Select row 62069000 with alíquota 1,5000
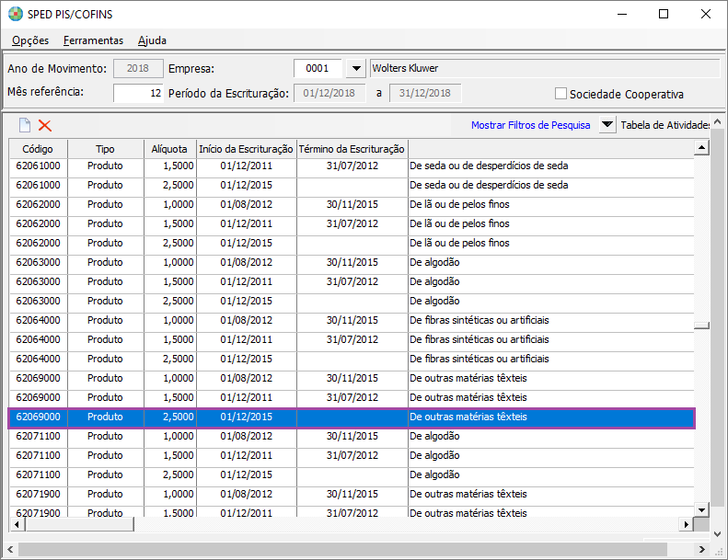Viewport: 728px width, 560px height. [x=352, y=397]
